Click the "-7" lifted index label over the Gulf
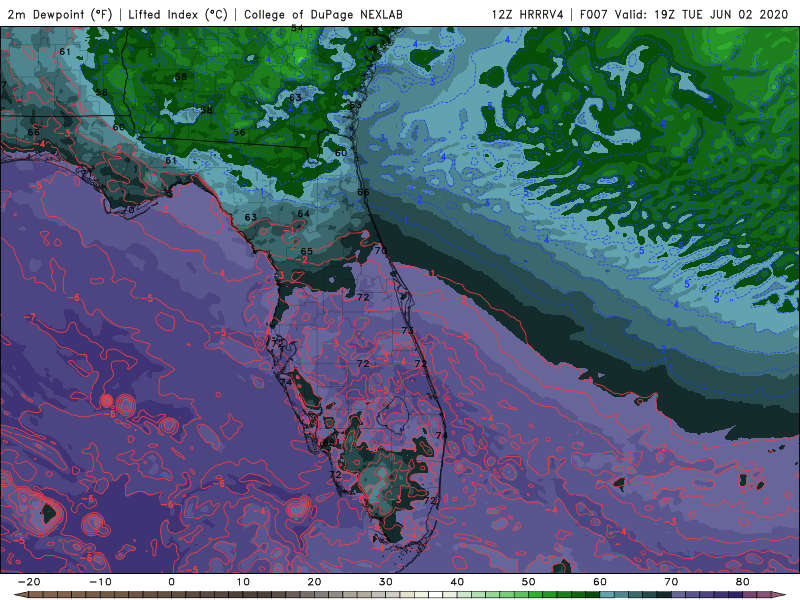 [31, 317]
